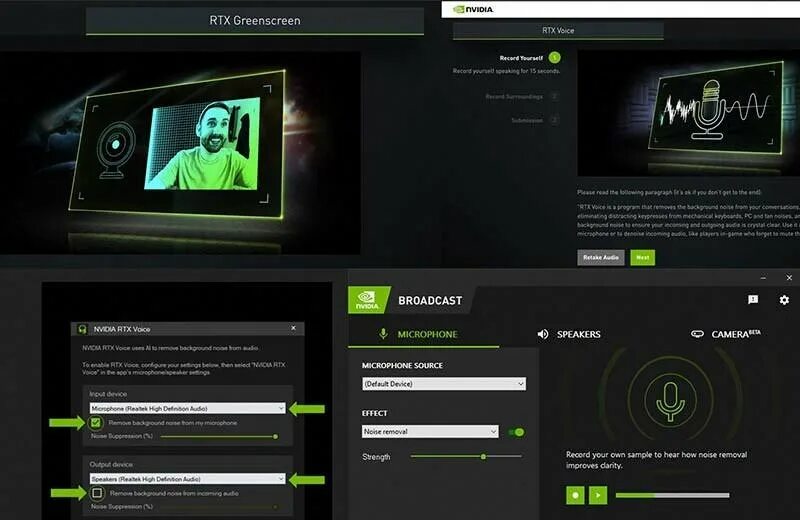Screen dimensions: 800x520
Task: Click step 2 indicator beside Record Surroundings
Action: [555, 96]
